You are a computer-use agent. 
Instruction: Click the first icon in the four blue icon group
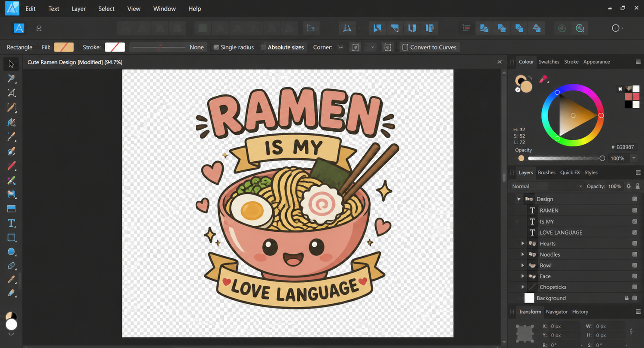click(x=377, y=28)
